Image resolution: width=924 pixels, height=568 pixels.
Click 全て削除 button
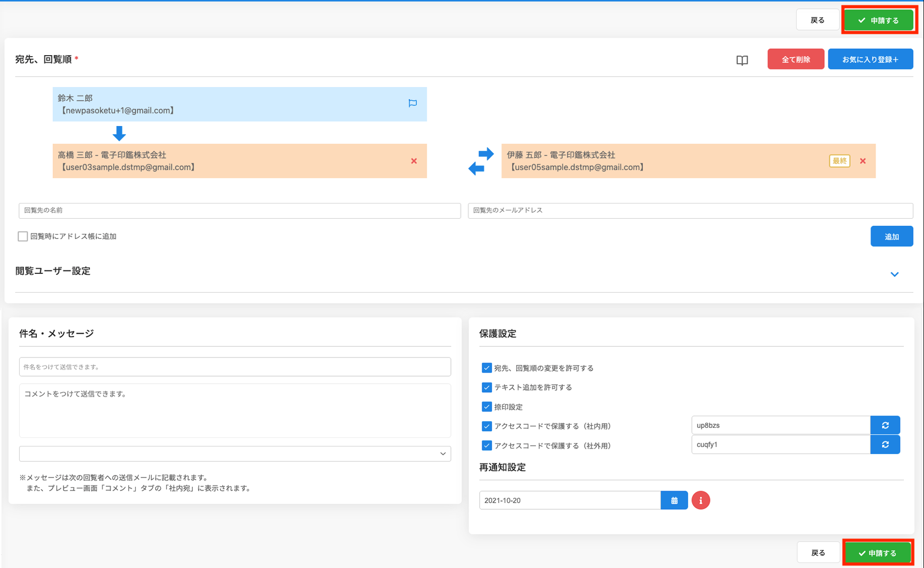(795, 59)
